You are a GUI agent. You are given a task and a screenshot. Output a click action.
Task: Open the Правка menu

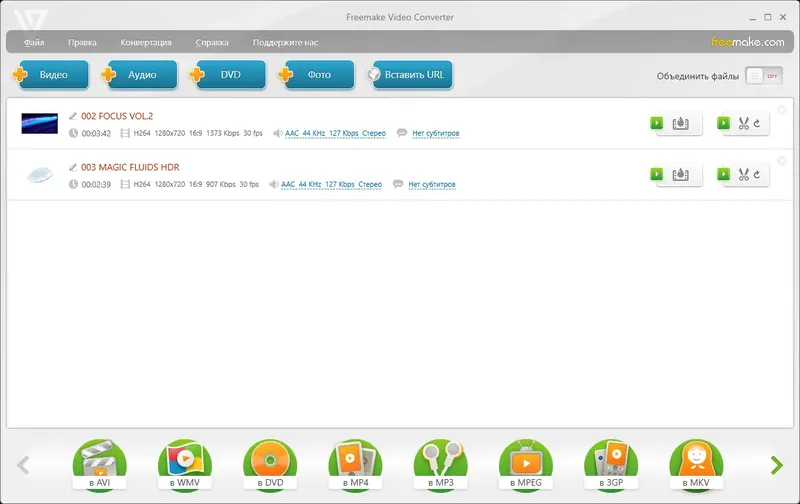click(x=82, y=42)
